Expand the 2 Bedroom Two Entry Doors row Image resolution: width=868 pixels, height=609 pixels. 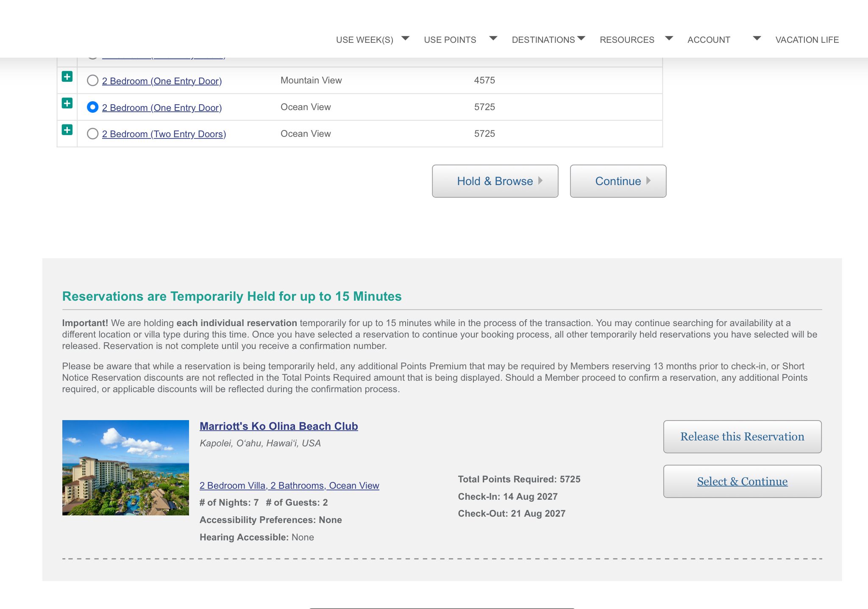67,130
